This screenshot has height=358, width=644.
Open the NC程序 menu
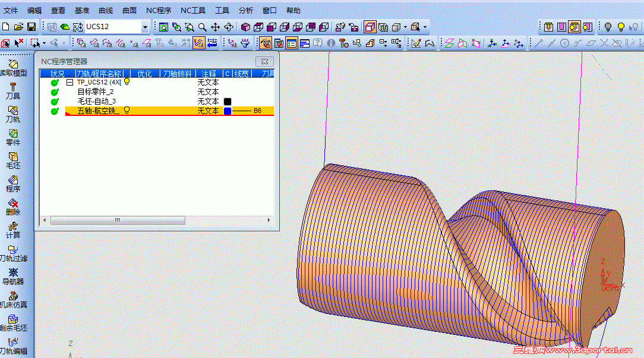[x=159, y=10]
